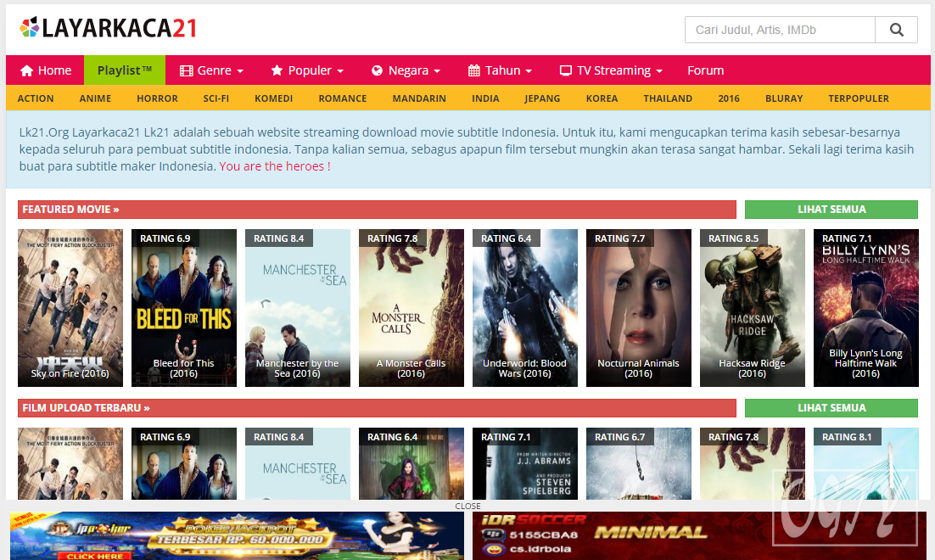Open Nocturnal Animals (2016) poster
The height and width of the screenshot is (560, 935).
pyautogui.click(x=639, y=308)
